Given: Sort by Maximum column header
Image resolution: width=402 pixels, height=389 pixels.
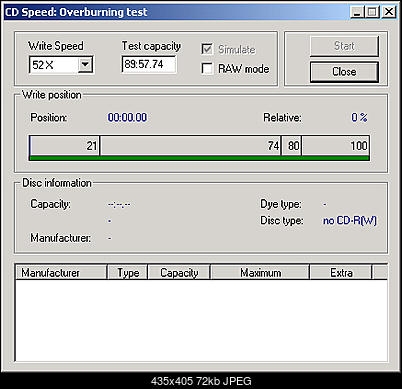Looking at the screenshot, I should [x=260, y=272].
